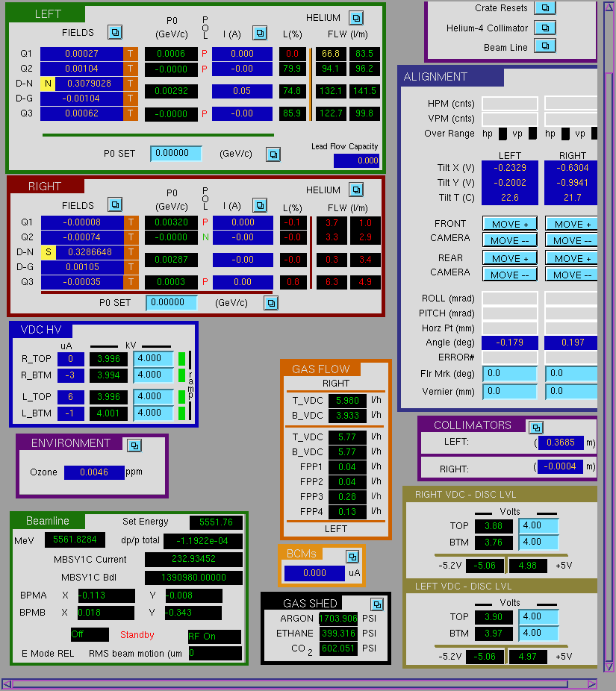The height and width of the screenshot is (691, 616).
Task: Click RIGHT Vernier (mm) input field
Action: (571, 391)
